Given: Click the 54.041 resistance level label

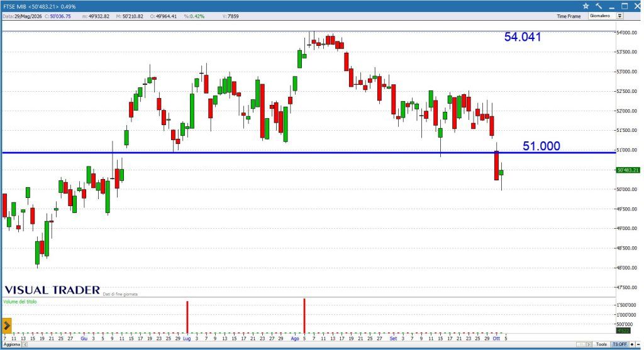Looking at the screenshot, I should pyautogui.click(x=523, y=37).
